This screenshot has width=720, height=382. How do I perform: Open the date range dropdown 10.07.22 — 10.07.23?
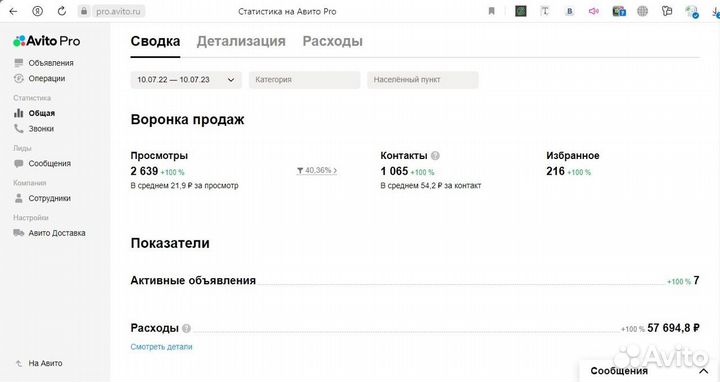coord(186,80)
